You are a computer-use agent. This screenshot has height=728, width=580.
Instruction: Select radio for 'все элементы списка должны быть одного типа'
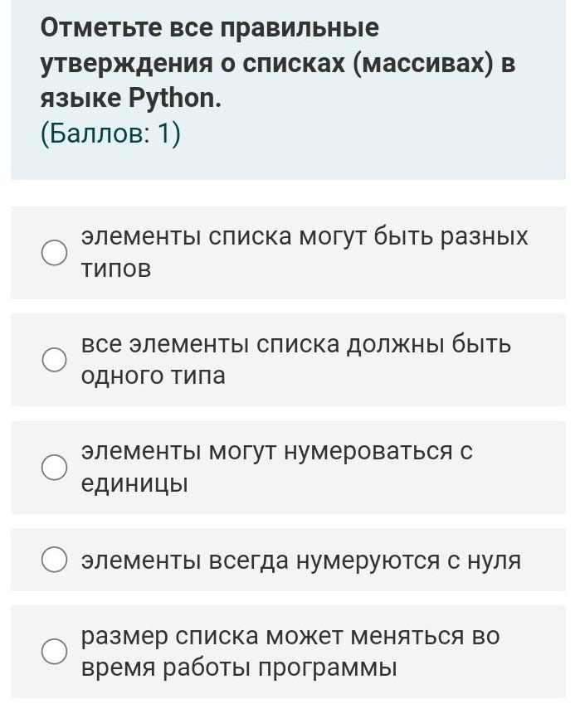[55, 360]
